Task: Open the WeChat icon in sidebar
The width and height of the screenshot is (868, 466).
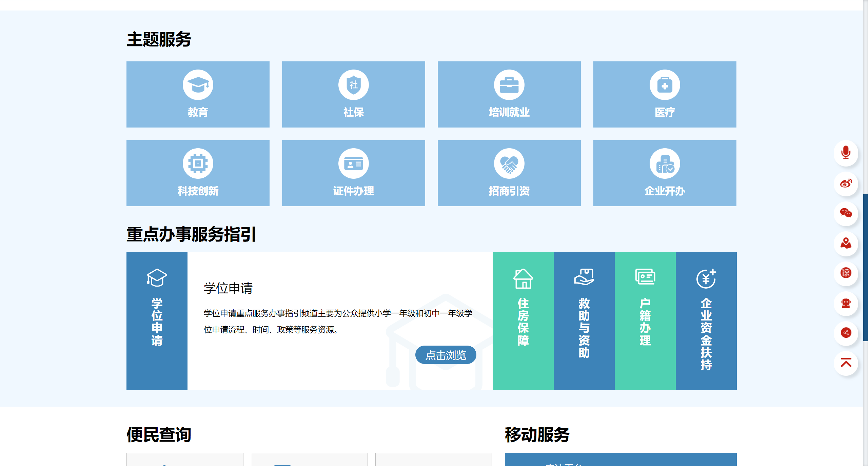Action: [x=846, y=213]
